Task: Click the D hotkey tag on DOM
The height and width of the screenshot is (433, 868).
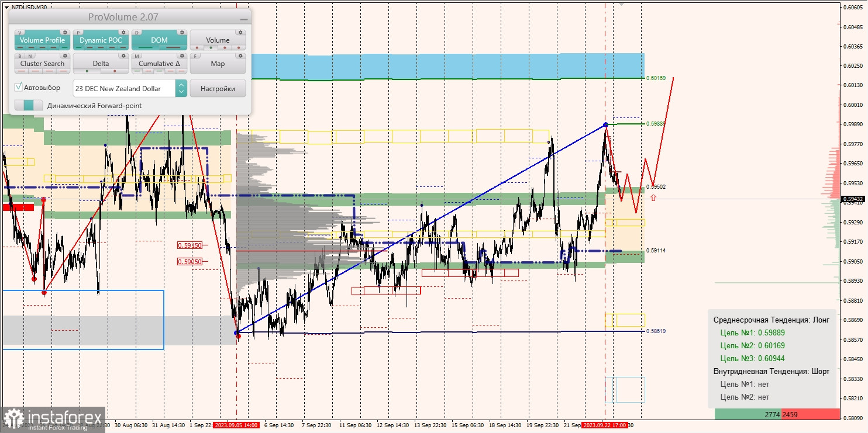Action: [x=137, y=33]
